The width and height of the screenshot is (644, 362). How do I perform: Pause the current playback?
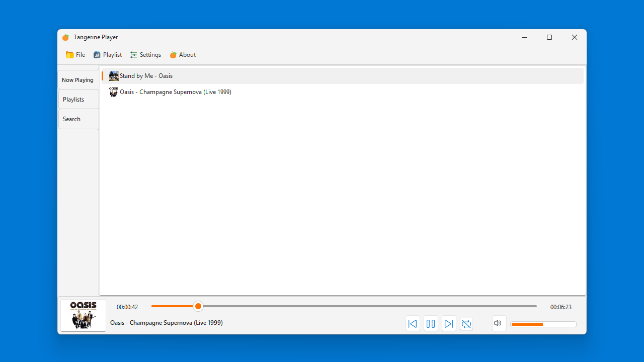click(x=431, y=324)
